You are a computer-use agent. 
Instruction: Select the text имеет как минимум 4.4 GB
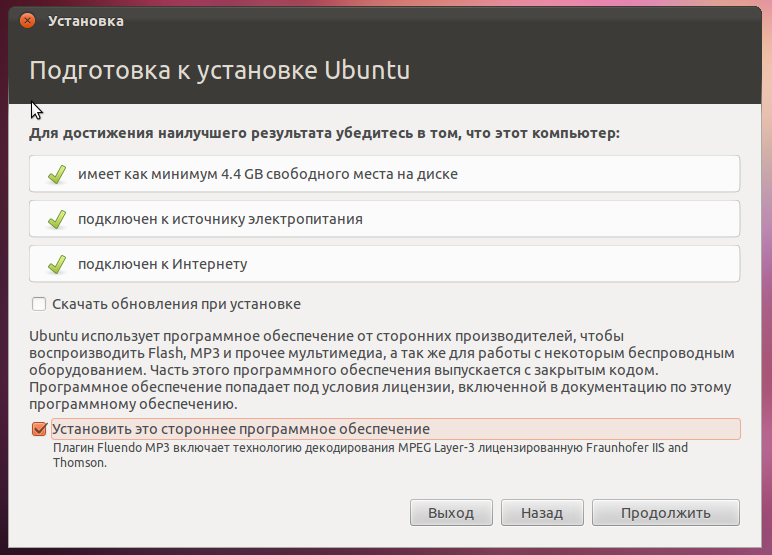click(170, 174)
